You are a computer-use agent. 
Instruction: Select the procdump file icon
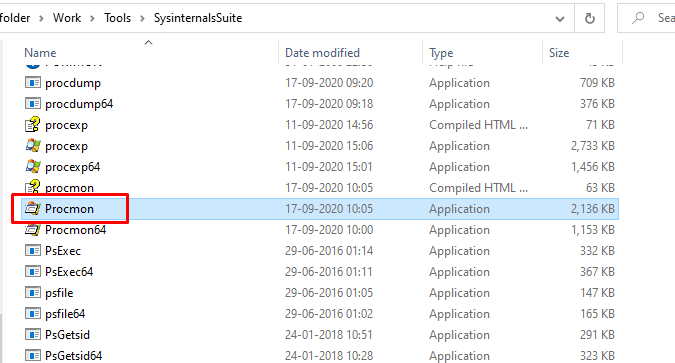click(x=33, y=83)
